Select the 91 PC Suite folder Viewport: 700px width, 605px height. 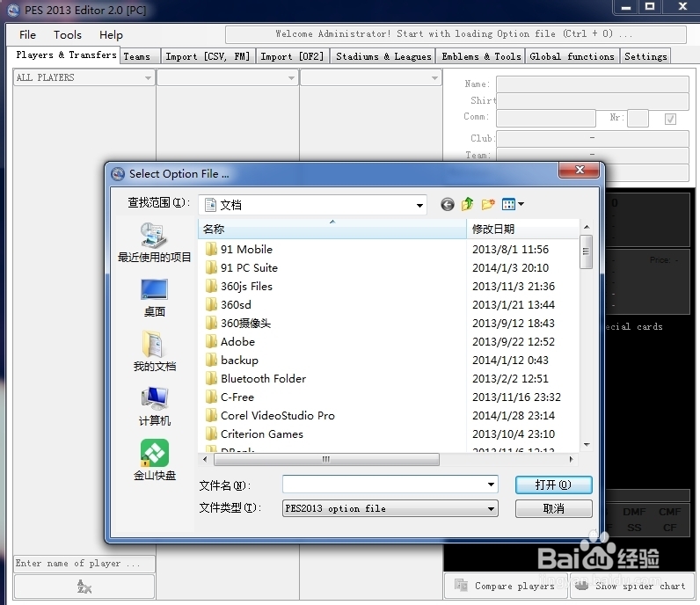tap(249, 267)
